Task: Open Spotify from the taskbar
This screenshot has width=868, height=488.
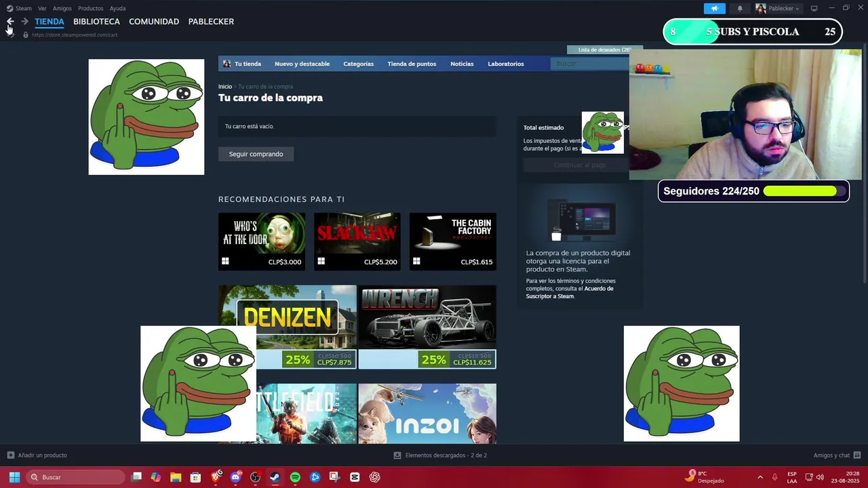Action: point(295,477)
